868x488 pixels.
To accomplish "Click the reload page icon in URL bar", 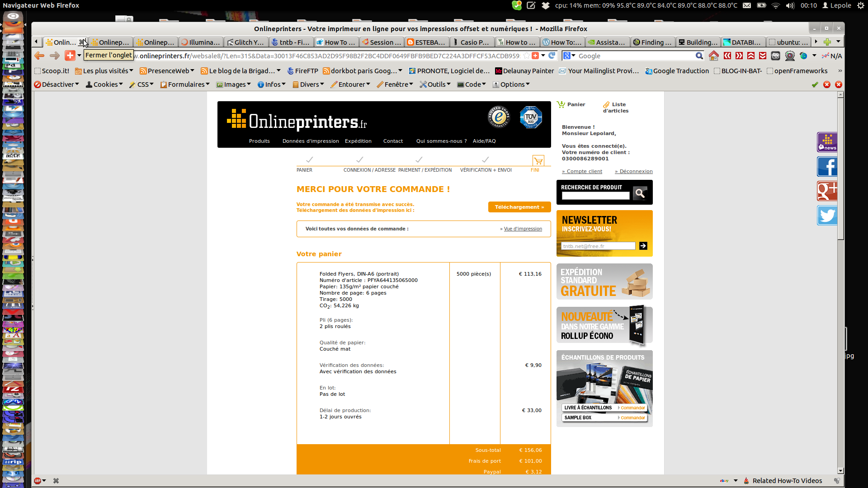I will pos(552,56).
